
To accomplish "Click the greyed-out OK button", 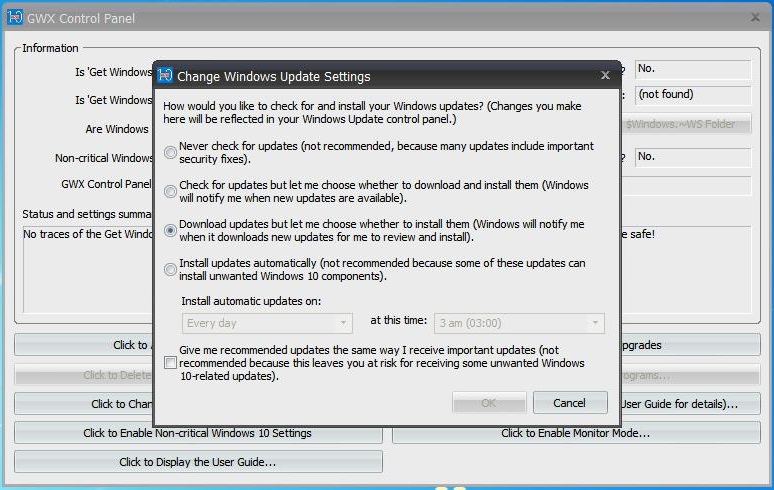I will pos(489,403).
